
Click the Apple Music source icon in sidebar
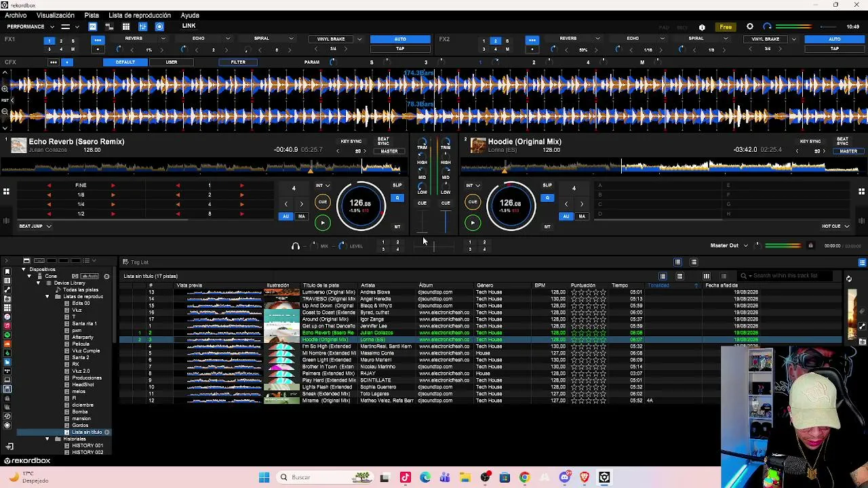7,325
